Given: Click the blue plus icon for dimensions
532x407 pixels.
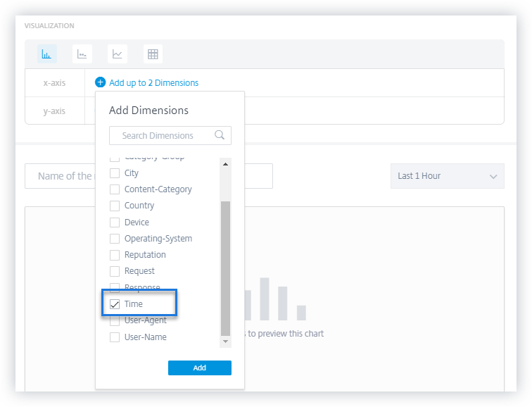Looking at the screenshot, I should click(101, 82).
